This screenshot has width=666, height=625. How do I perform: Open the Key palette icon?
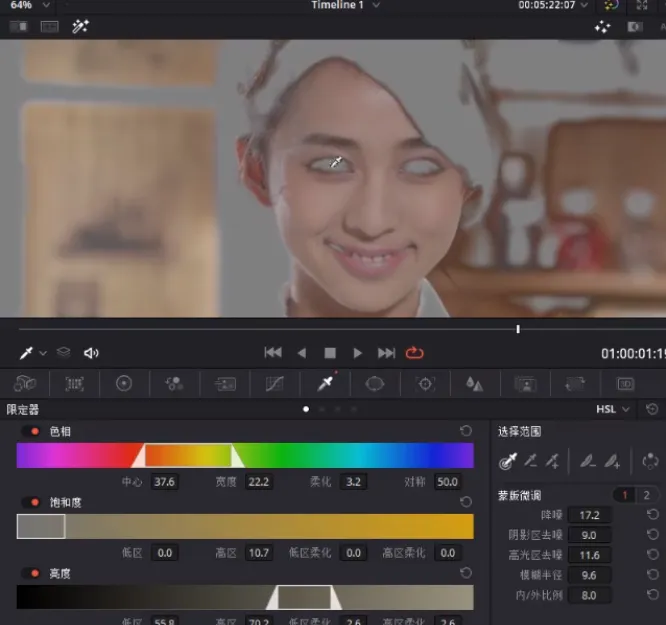(x=525, y=385)
